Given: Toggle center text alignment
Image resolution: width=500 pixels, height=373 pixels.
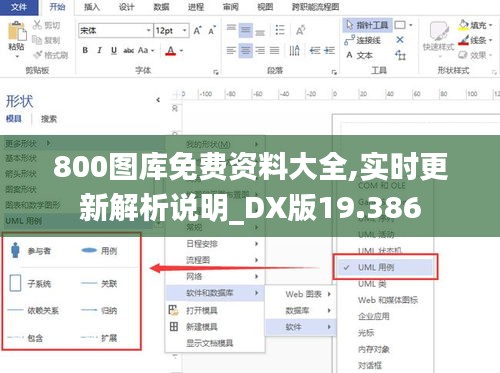Looking at the screenshot, I should point(246,50).
